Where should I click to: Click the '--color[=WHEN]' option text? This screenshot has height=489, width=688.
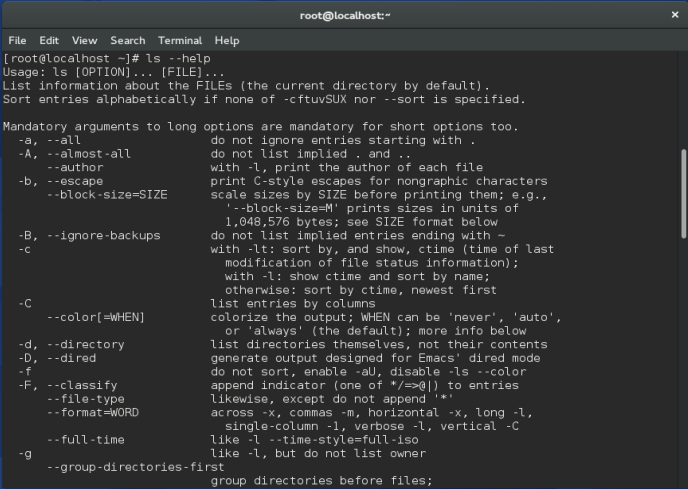tap(96, 317)
